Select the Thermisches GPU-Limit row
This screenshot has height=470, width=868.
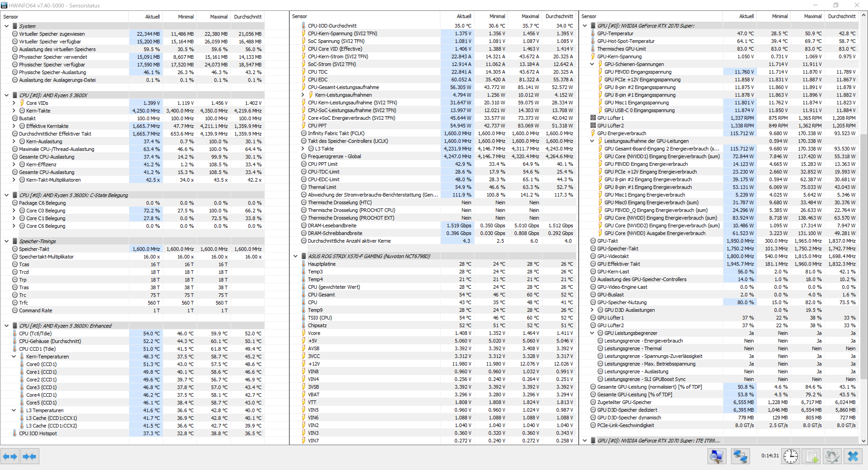[719, 49]
